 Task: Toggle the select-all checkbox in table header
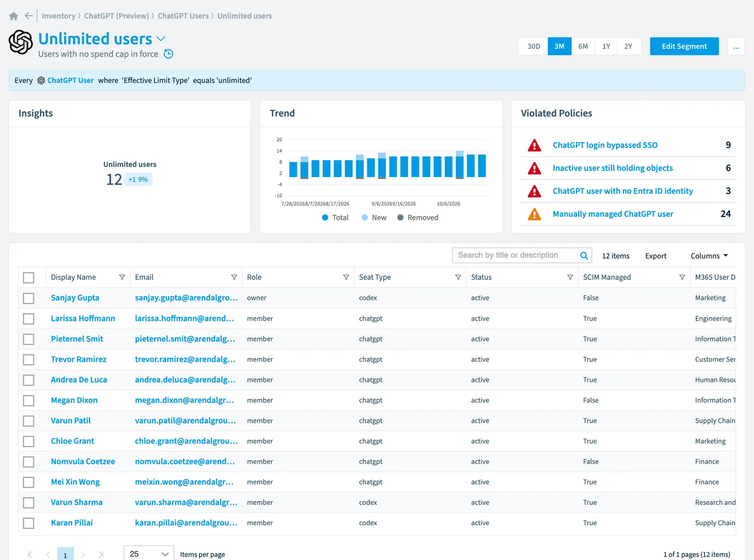tap(29, 278)
